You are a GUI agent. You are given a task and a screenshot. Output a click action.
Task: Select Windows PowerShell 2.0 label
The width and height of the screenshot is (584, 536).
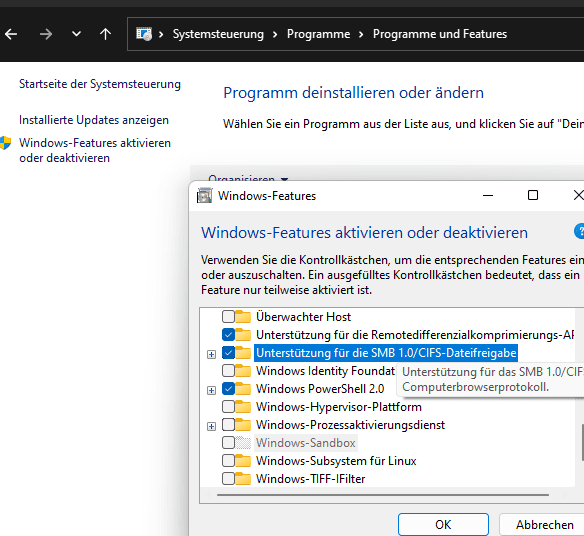coord(320,388)
